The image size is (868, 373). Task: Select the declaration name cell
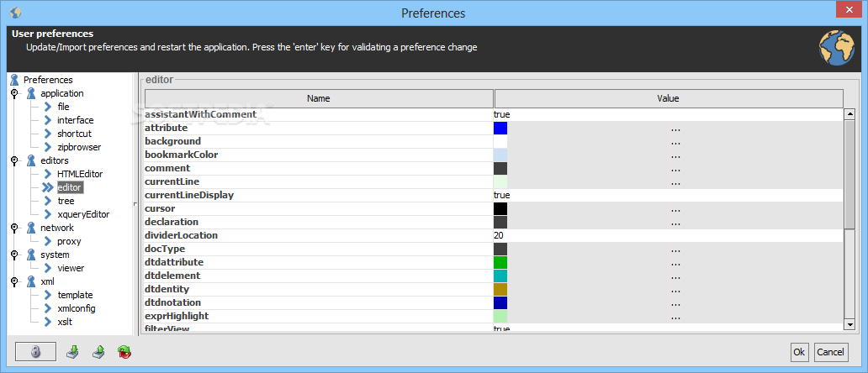318,222
